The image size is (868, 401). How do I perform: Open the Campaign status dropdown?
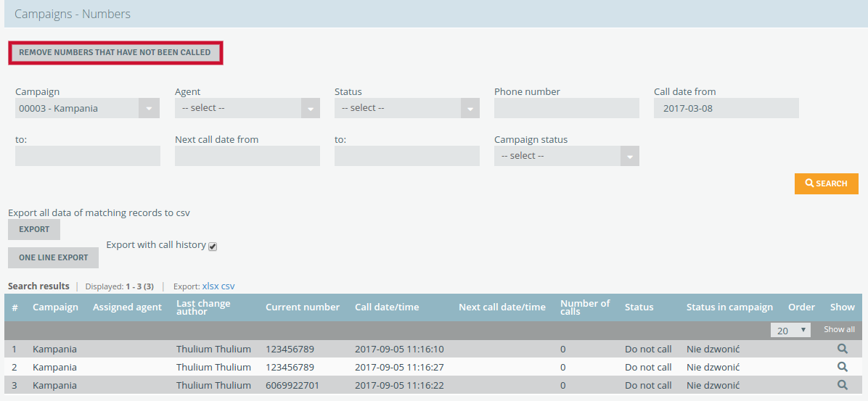pos(567,156)
